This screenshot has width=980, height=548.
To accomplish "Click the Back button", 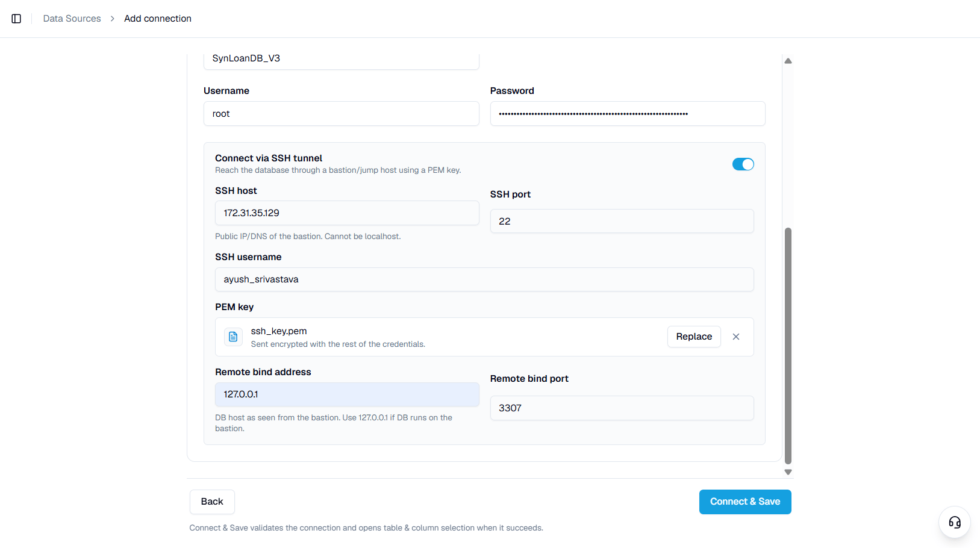I will (212, 502).
